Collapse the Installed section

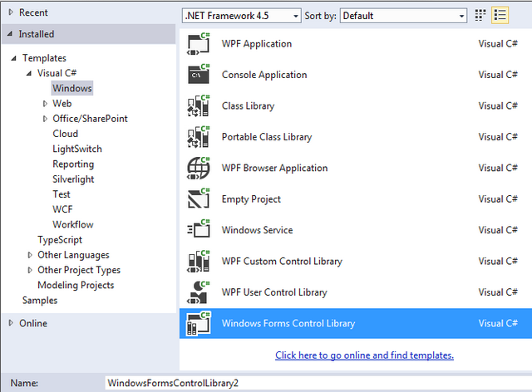pos(10,34)
